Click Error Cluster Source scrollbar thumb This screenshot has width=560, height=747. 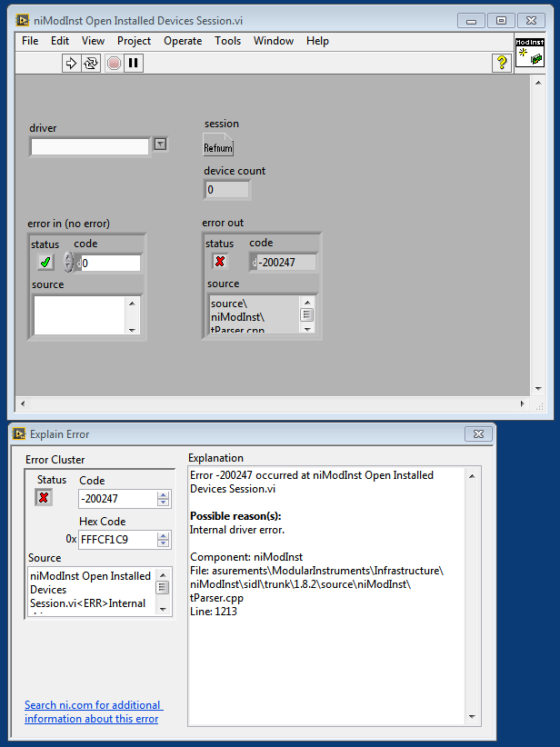click(x=163, y=587)
